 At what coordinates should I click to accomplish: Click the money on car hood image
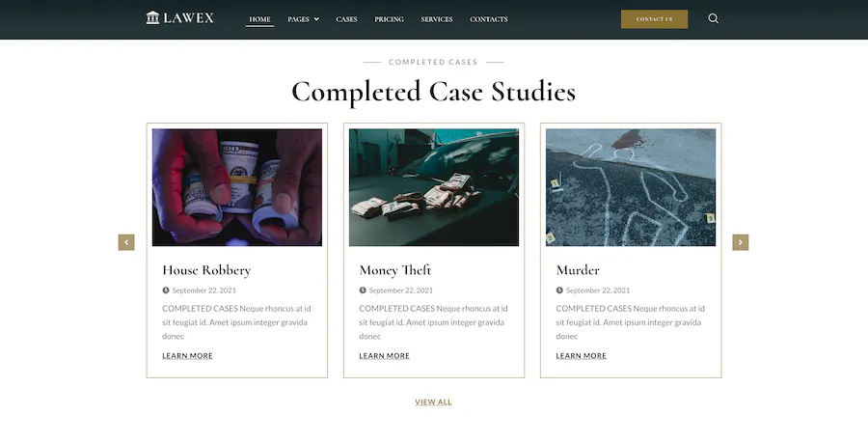pos(434,187)
